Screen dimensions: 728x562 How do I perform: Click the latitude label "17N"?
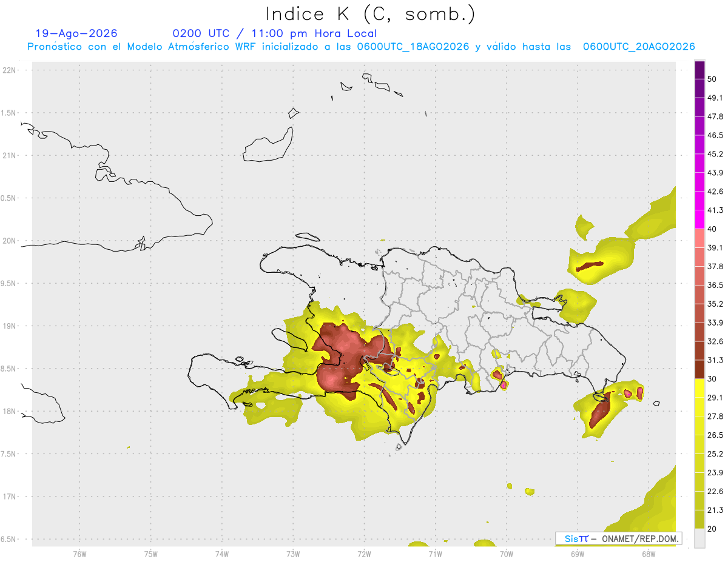(x=9, y=497)
